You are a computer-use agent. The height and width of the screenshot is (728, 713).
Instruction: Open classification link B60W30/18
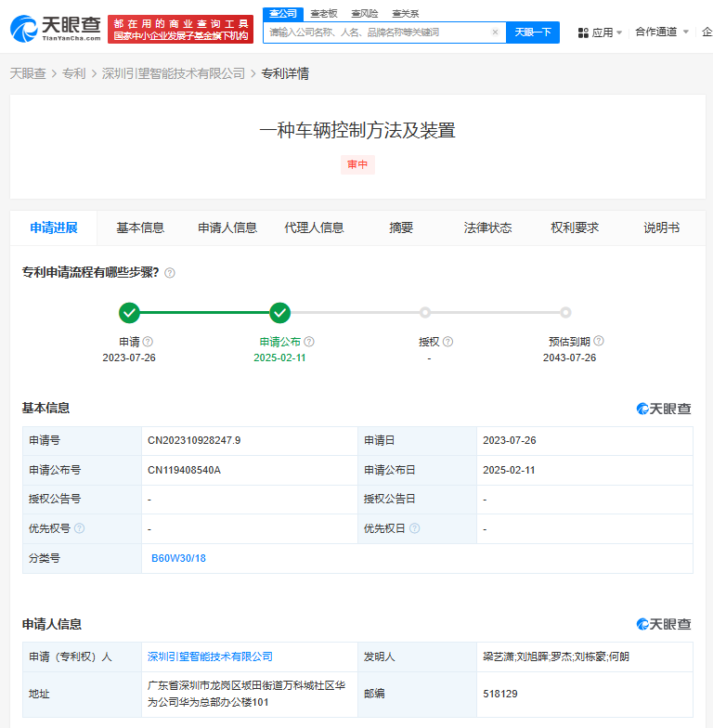178,558
